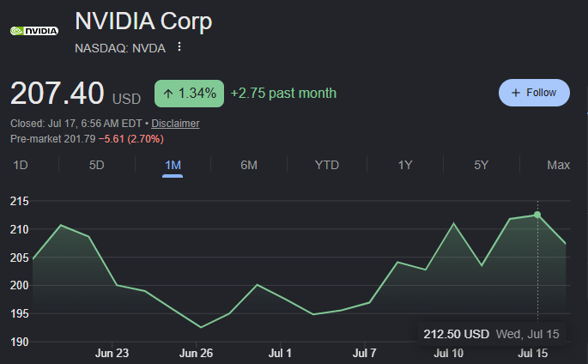
Task: Click the plus icon on Follow button
Action: point(516,93)
